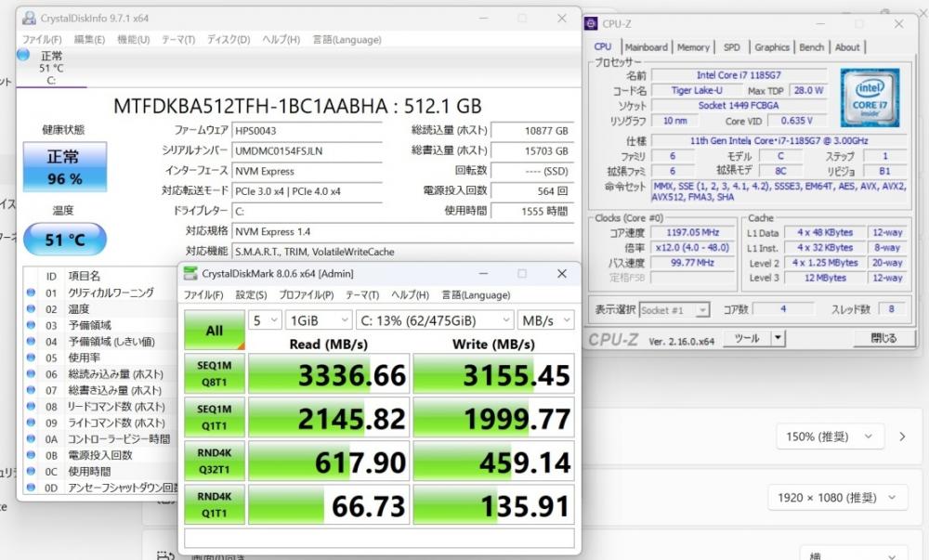
Task: Open the MB/s unit dropdown
Action: tap(545, 319)
